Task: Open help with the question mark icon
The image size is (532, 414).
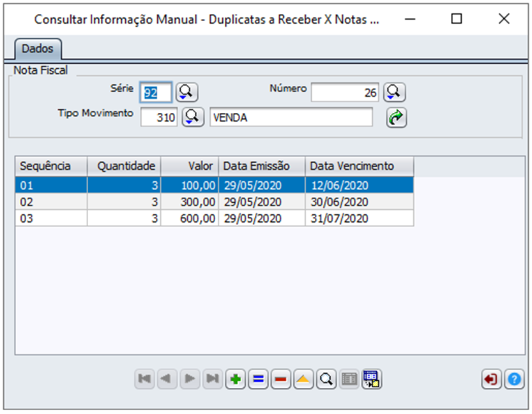Action: pos(514,379)
